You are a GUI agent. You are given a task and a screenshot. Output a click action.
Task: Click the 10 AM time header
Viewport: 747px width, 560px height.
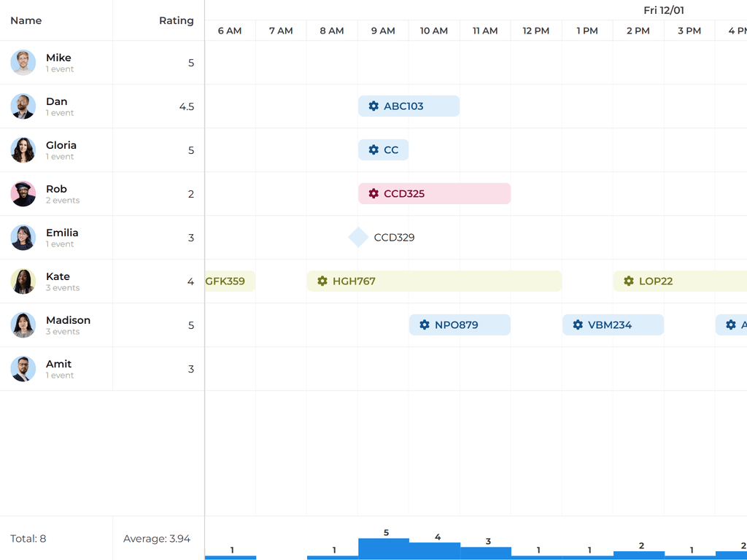pos(434,31)
